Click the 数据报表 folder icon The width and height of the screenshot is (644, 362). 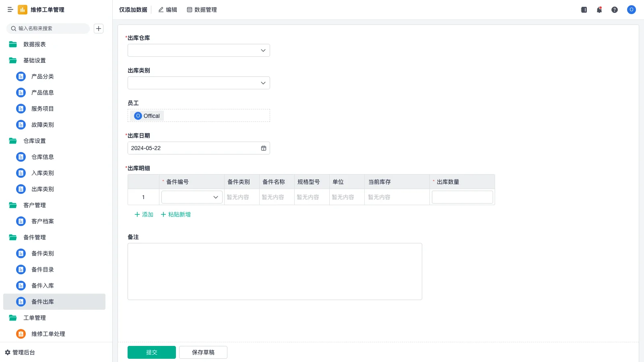point(13,44)
